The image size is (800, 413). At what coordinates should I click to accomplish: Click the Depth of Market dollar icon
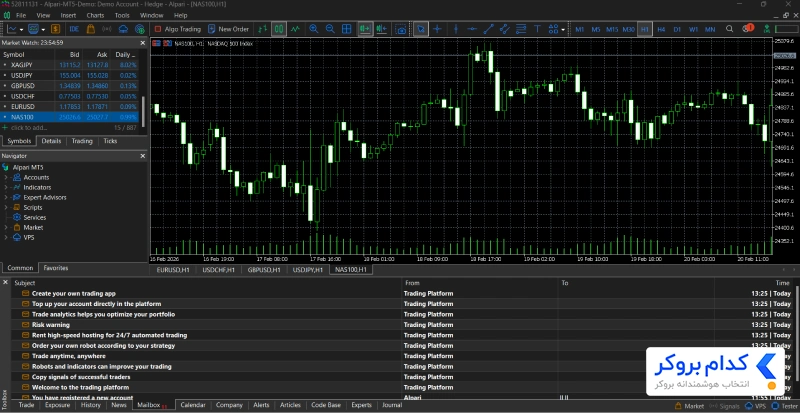pos(55,29)
